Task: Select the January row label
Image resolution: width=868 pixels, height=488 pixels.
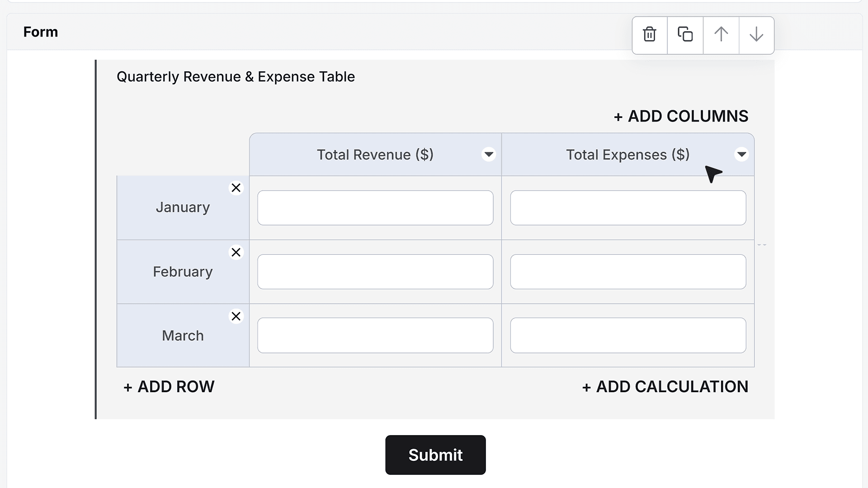Action: pyautogui.click(x=183, y=207)
